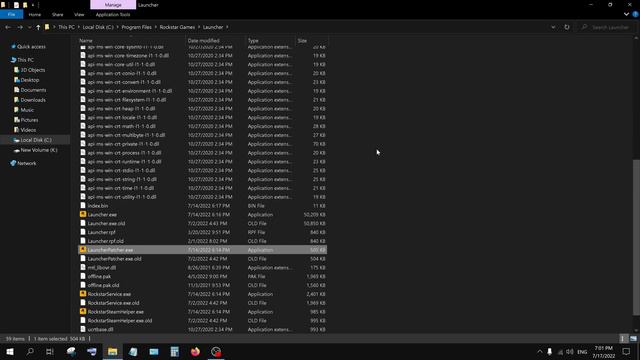Screen dimensions: 640x360
Task: Open the volume control tray icon
Action: pos(570,351)
